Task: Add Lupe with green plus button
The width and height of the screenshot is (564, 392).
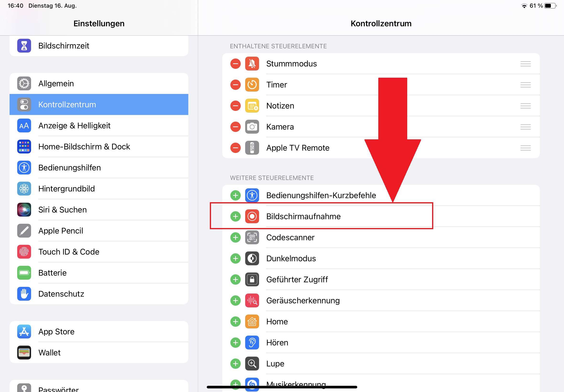Action: 235,364
